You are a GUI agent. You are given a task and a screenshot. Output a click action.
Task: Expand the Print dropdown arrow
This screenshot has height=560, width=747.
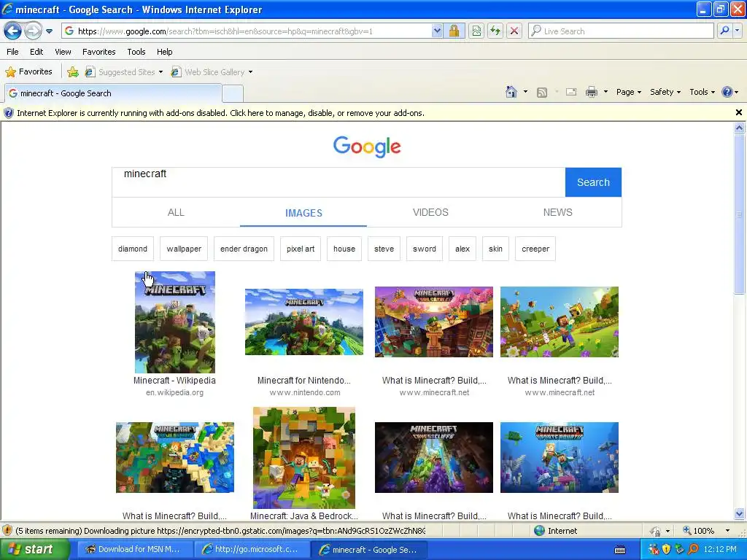click(x=605, y=92)
